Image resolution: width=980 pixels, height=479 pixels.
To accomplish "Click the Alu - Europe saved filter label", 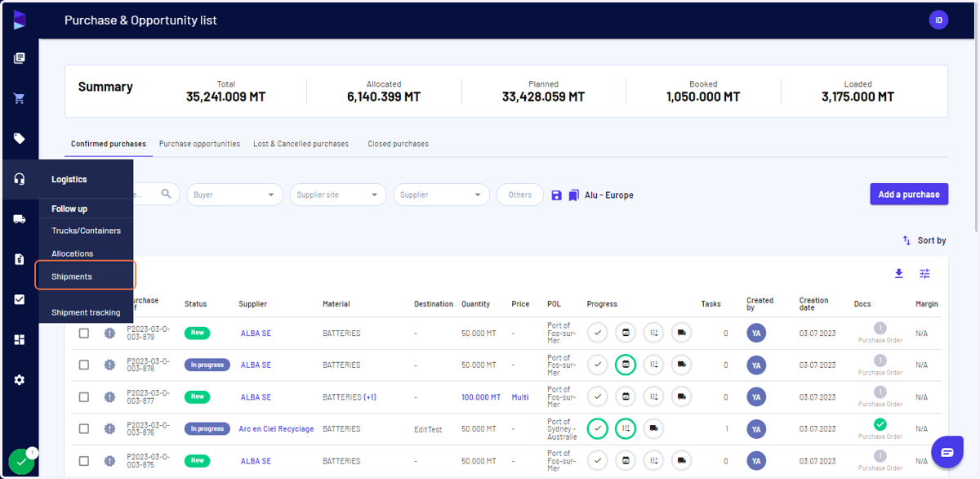I will click(608, 195).
